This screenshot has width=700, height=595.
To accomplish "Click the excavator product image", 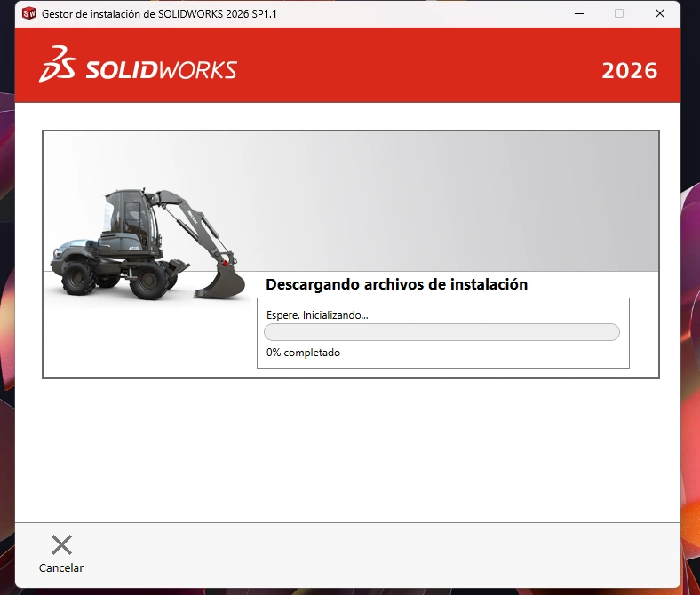I will pyautogui.click(x=147, y=244).
